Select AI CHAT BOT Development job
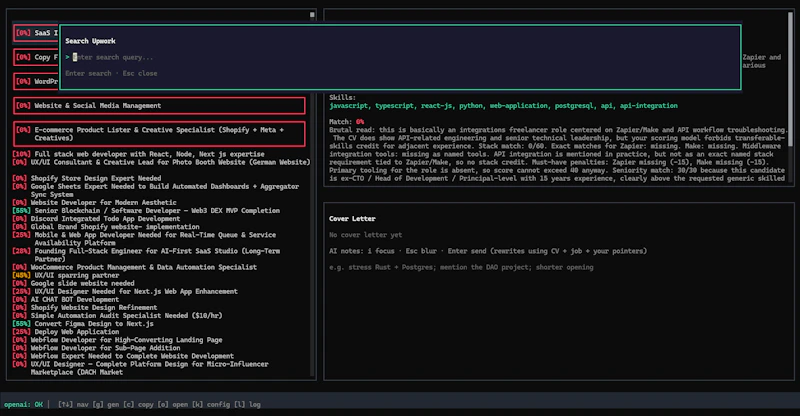Image resolution: width=800 pixels, height=416 pixels. coord(66,300)
